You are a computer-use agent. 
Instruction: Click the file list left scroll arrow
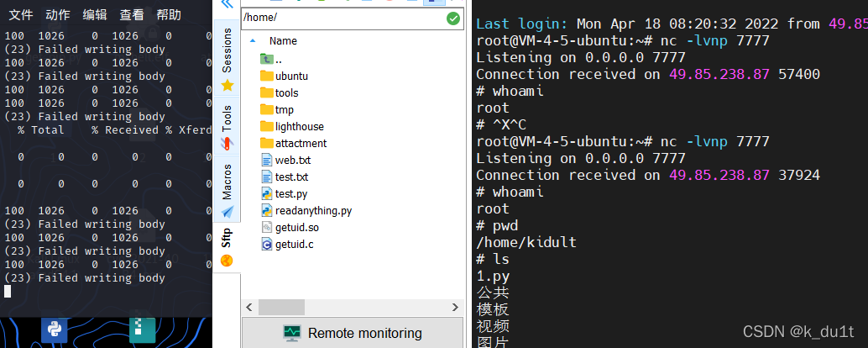[x=249, y=307]
